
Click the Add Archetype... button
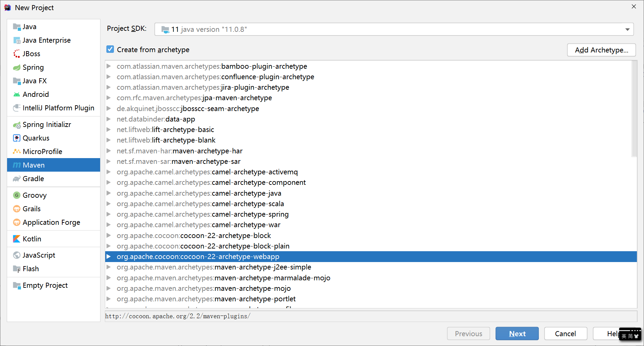click(601, 50)
